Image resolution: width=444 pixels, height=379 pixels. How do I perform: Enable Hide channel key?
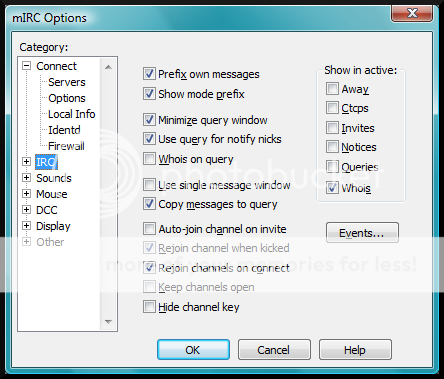coord(149,307)
